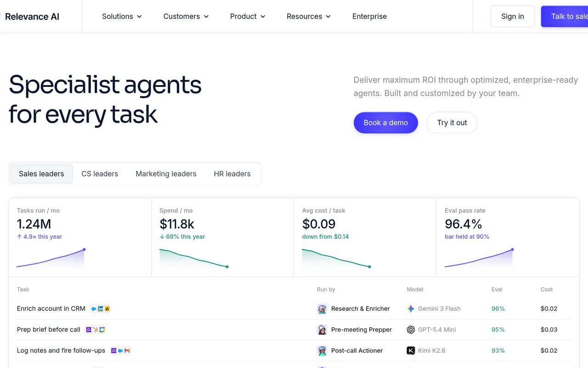
Task: Click the 'Log notes and fire follow-ups' task name
Action: point(61,351)
